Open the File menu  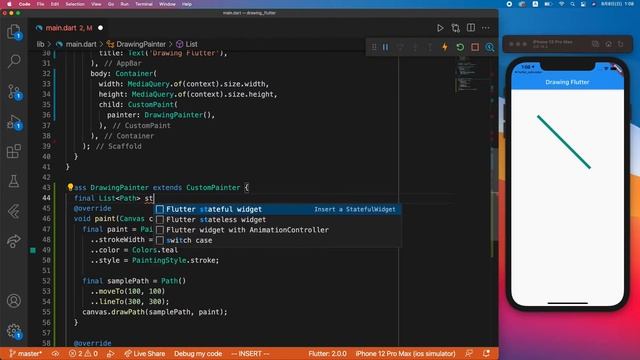[x=40, y=4]
